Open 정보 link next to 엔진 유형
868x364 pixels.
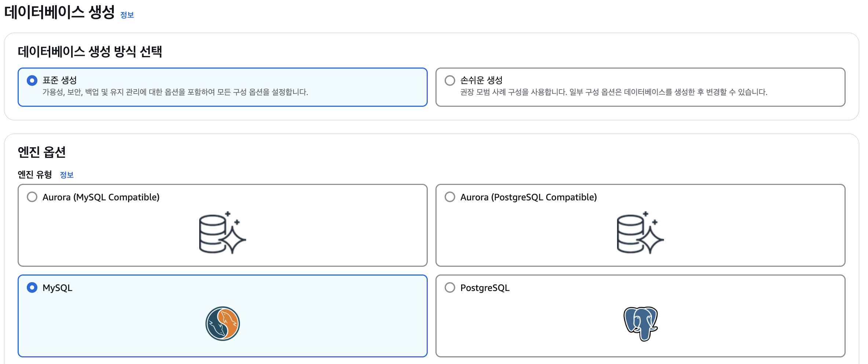67,175
